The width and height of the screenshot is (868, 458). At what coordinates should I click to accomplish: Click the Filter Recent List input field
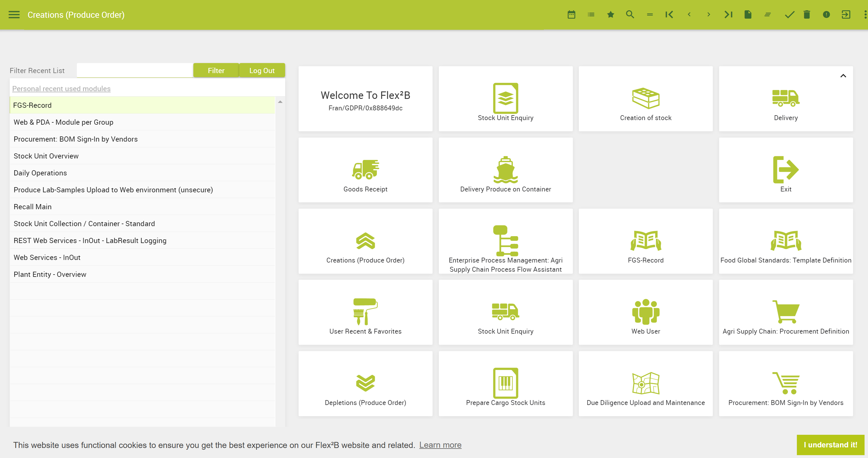click(x=135, y=71)
